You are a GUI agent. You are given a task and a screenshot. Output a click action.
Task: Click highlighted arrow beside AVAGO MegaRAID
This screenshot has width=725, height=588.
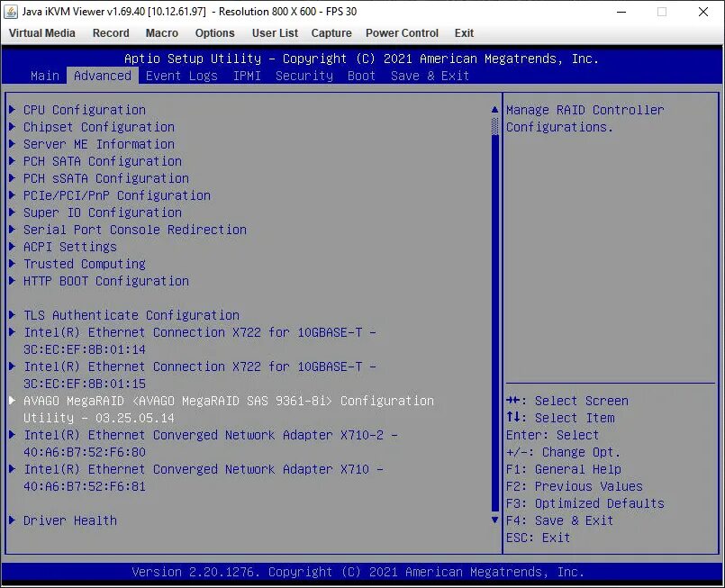13,401
